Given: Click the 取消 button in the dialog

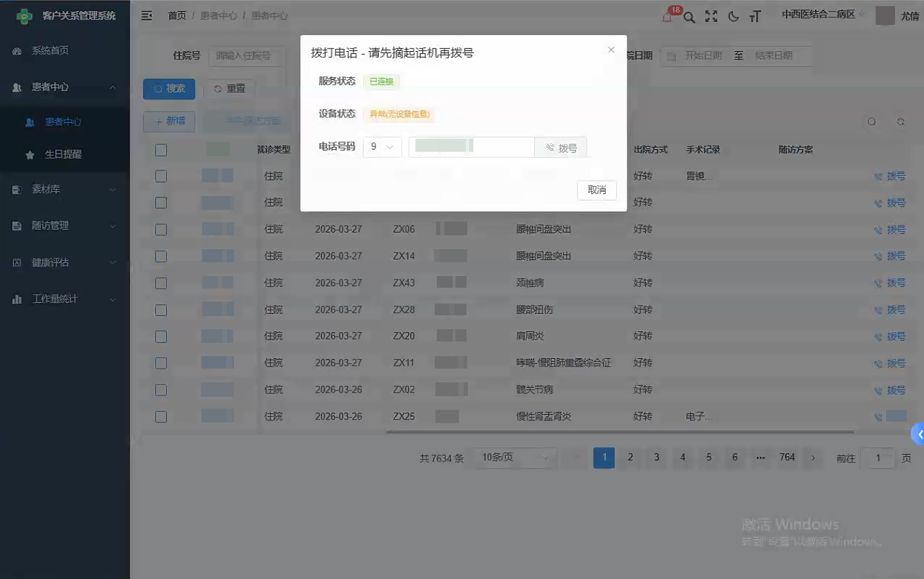Looking at the screenshot, I should [596, 190].
